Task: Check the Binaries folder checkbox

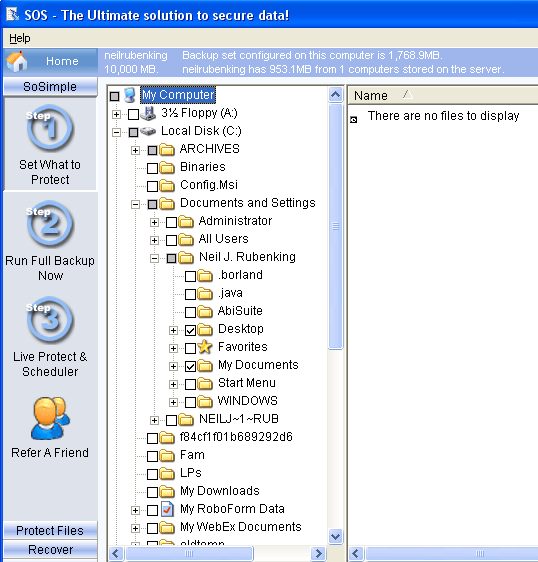Action: click(x=152, y=168)
